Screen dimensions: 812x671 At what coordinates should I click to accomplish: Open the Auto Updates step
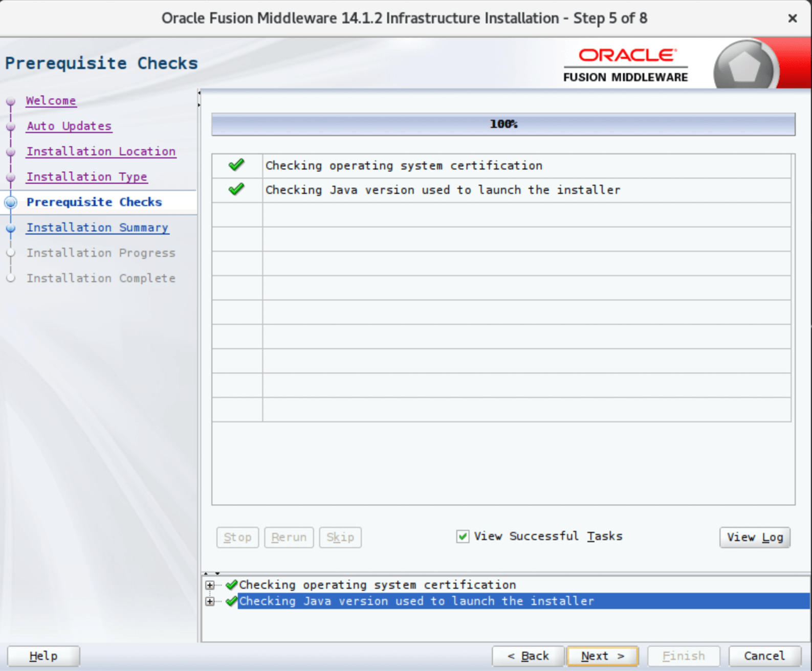[69, 126]
